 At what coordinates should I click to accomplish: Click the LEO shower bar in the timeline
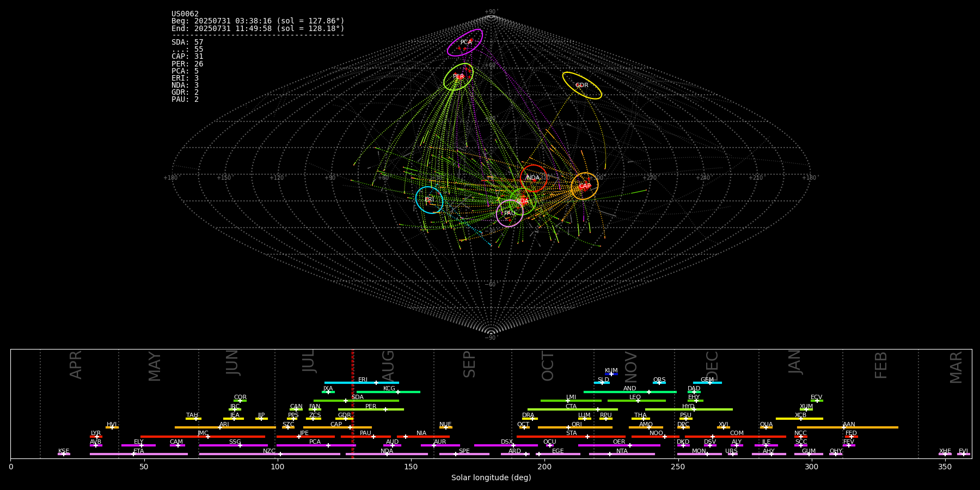click(636, 401)
